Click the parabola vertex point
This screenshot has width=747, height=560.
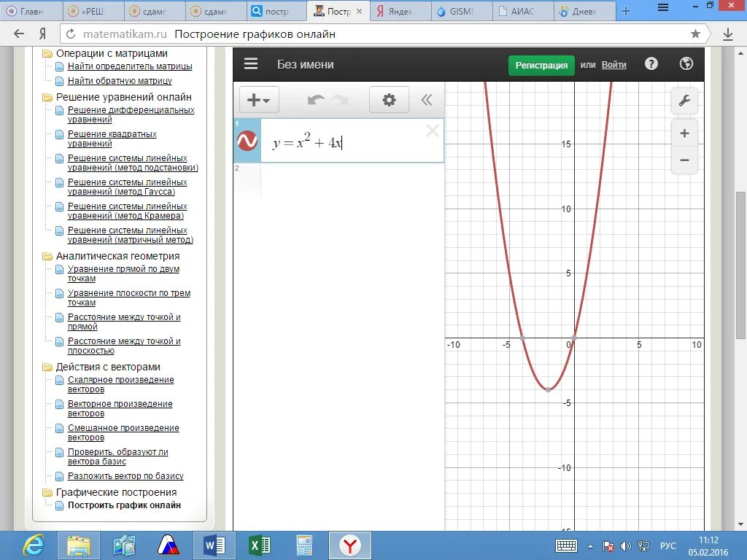point(549,389)
